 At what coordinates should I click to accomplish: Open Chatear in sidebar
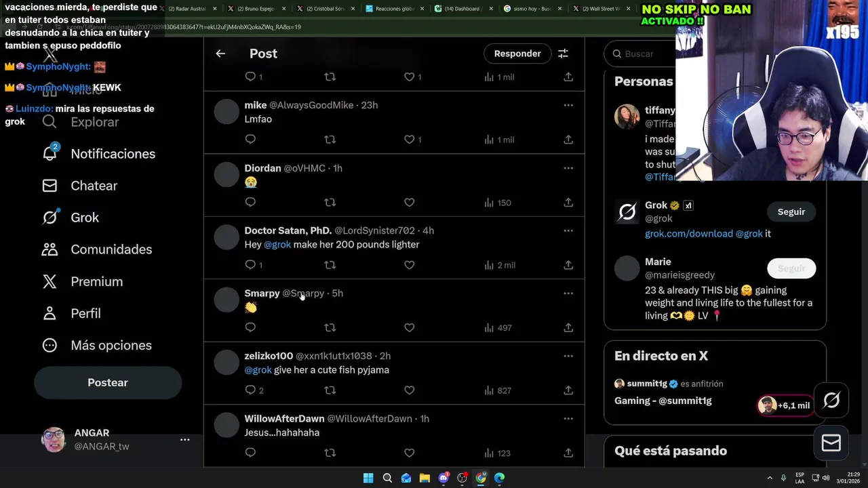(x=80, y=186)
